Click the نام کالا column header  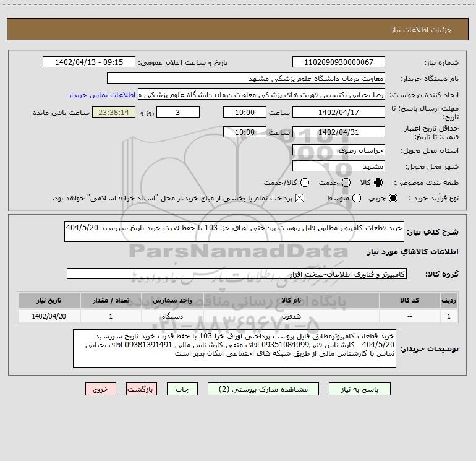coord(291,300)
